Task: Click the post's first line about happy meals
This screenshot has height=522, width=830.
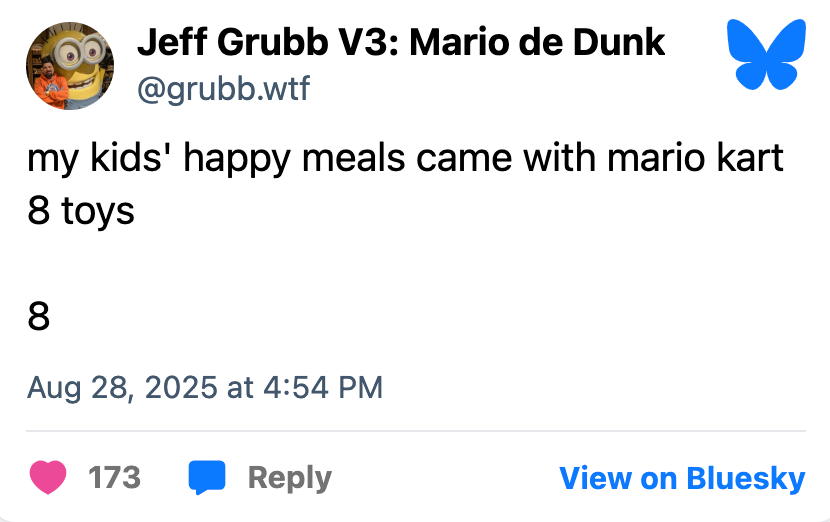Action: pos(405,160)
